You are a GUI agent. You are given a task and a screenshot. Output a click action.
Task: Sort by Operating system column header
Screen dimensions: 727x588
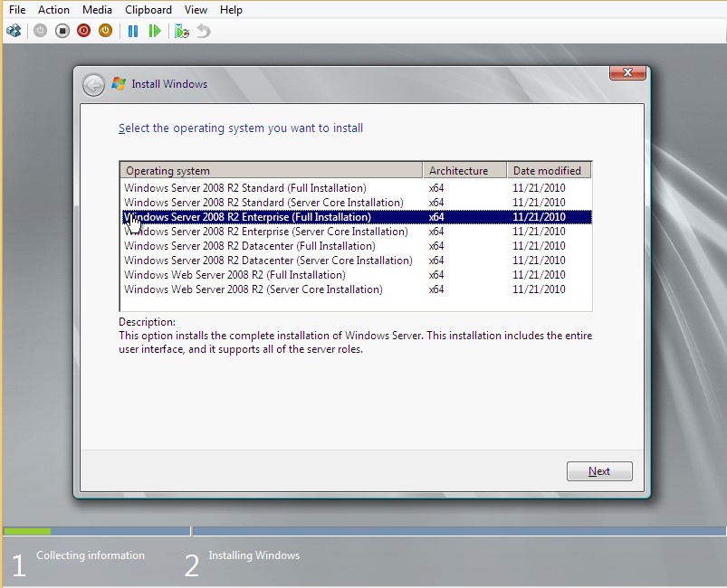point(272,170)
